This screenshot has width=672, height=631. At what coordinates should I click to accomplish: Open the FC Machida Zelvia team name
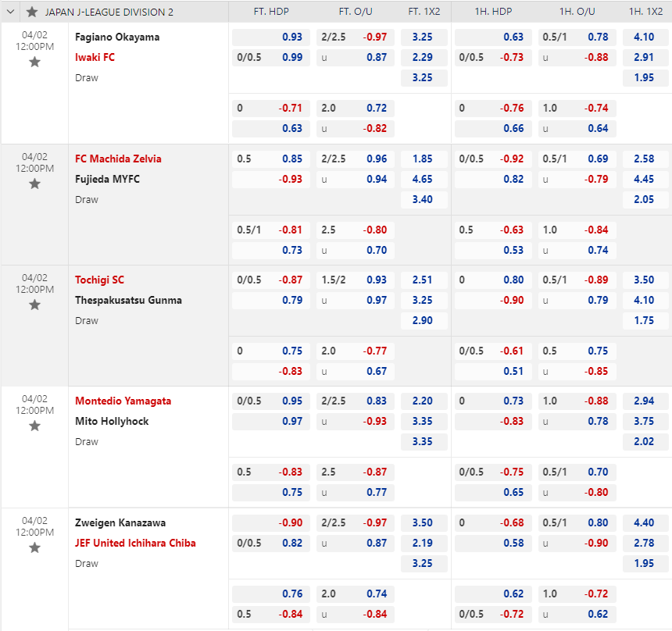tap(118, 159)
